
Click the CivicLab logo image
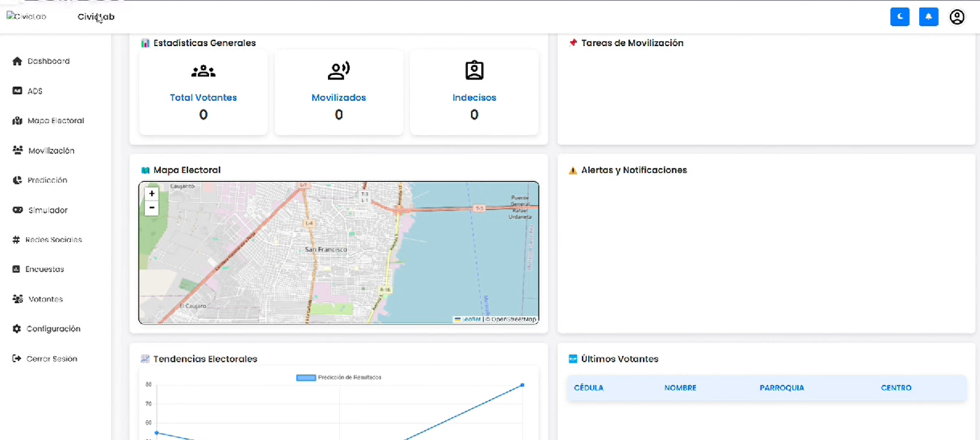27,16
